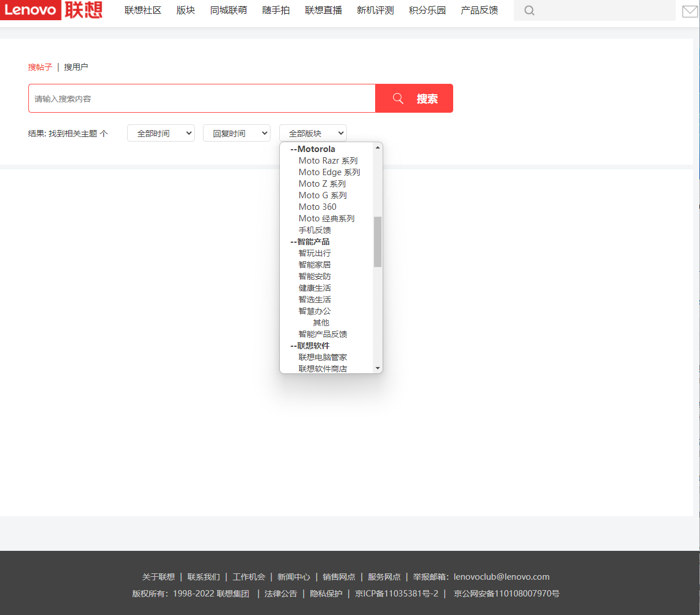Choose 智选生活 option
The height and width of the screenshot is (615, 700).
click(x=314, y=299)
